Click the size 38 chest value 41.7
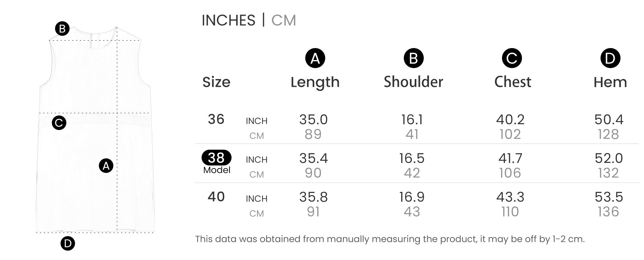 [510, 158]
